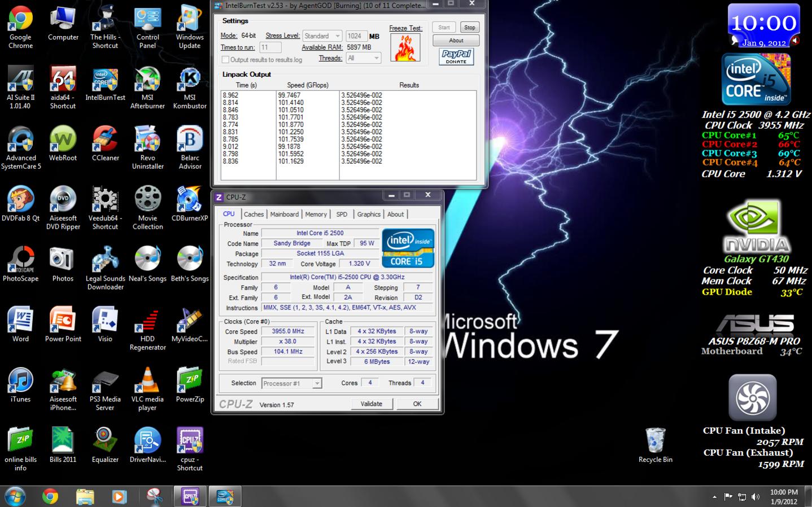Select the SPD tab

pos(342,214)
